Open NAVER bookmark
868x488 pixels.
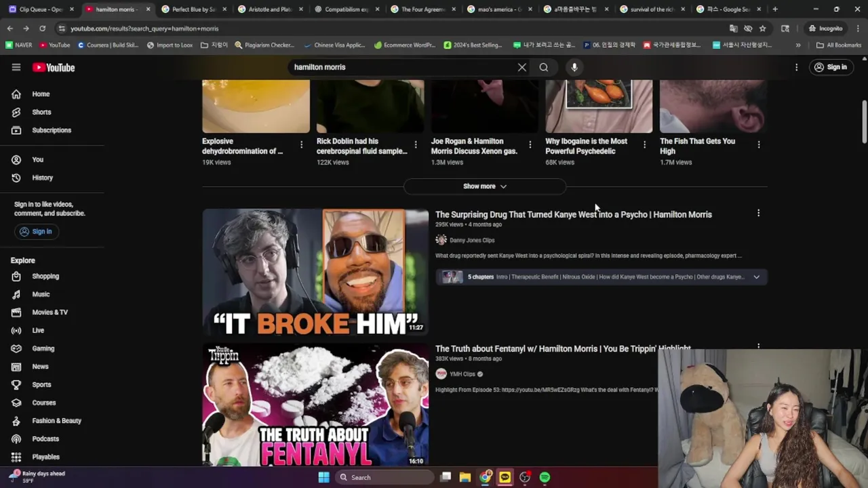[x=19, y=45]
